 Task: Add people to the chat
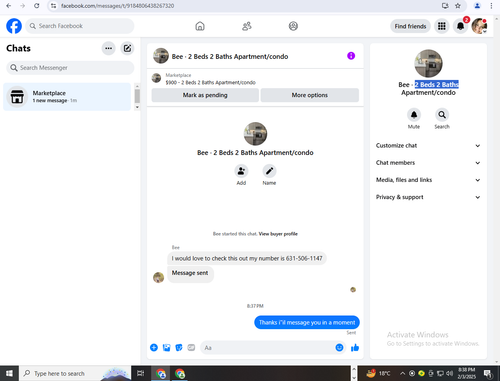pos(241,171)
